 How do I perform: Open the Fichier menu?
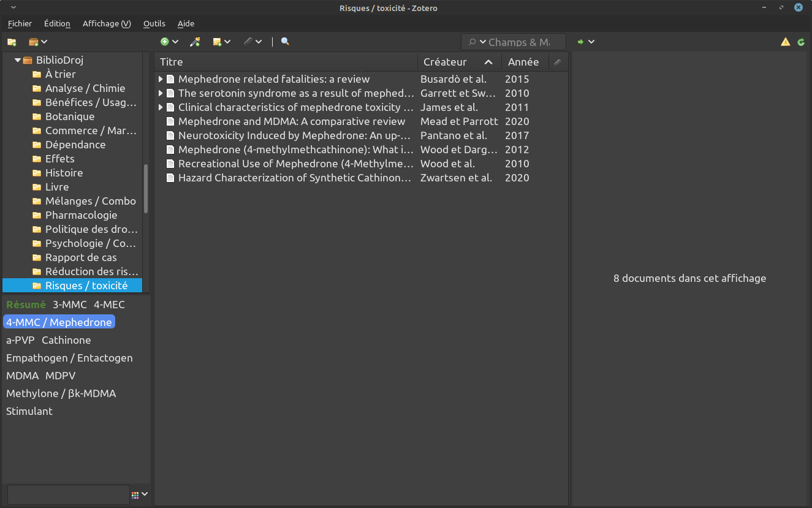[x=20, y=23]
